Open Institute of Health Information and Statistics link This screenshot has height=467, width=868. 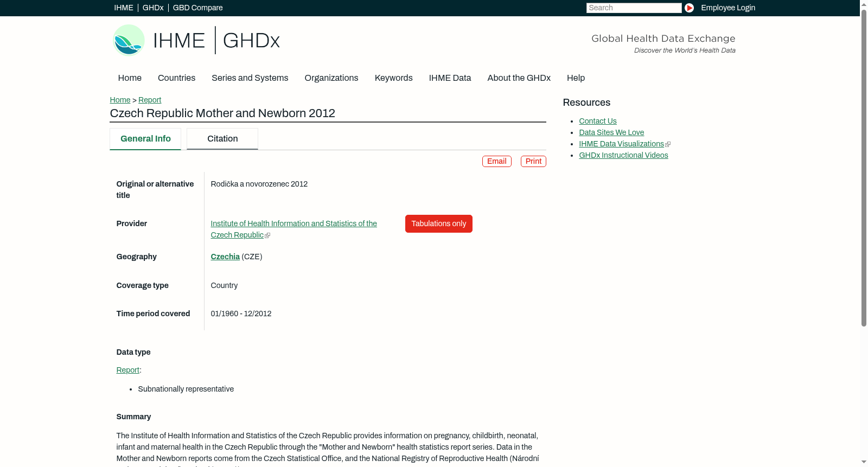click(x=294, y=229)
